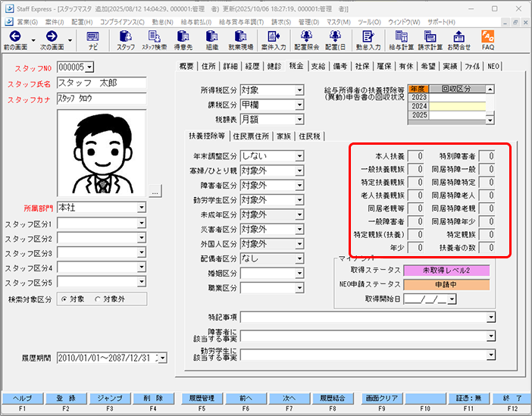This screenshot has width=532, height=416.
Task: Click the 申請中 NEO status box
Action: [446, 285]
